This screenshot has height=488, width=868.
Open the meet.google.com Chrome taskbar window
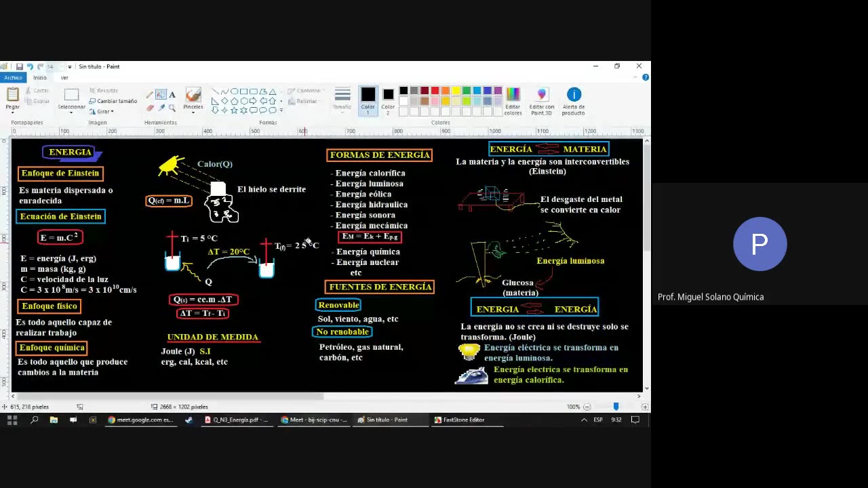pos(141,420)
